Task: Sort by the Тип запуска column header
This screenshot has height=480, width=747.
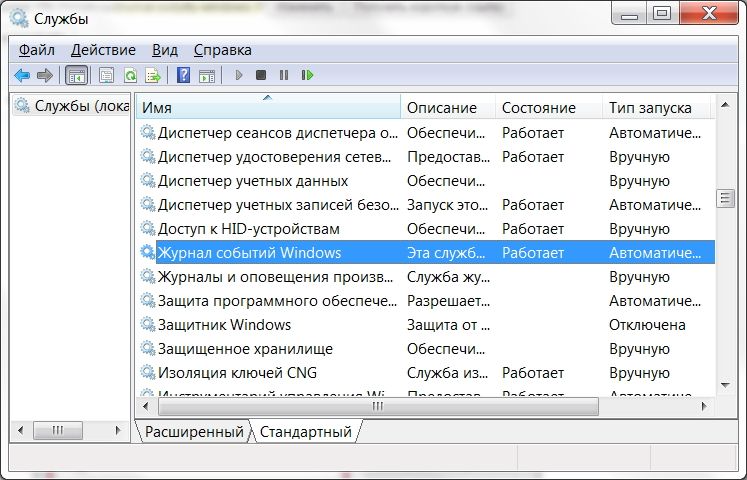Action: 656,108
